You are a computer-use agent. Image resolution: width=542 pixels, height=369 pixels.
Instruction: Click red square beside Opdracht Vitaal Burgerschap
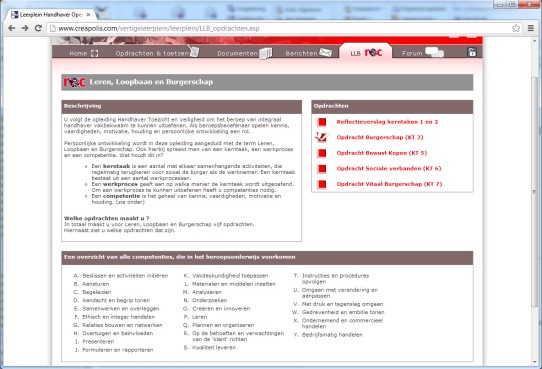pos(322,184)
